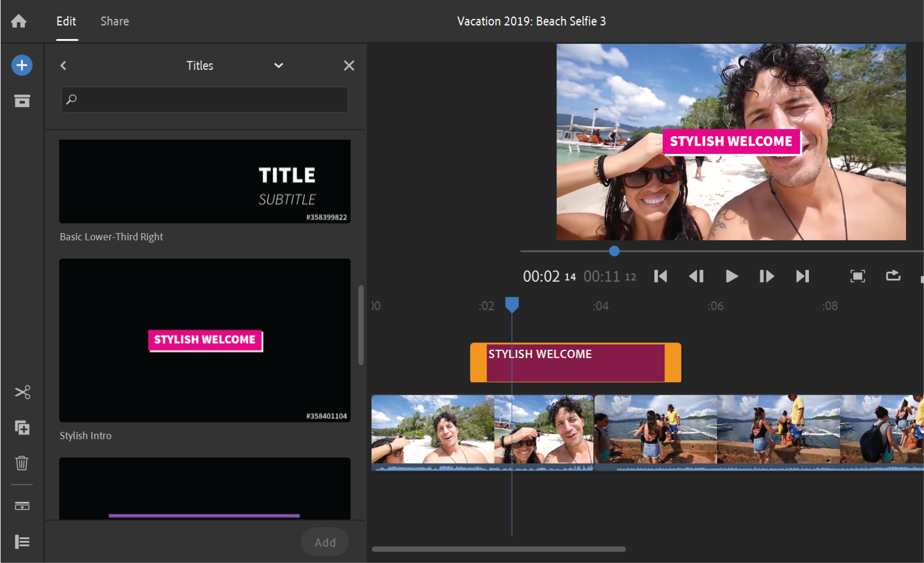Open the track controls list icon
Viewport: 924px width, 563px height.
22,541
